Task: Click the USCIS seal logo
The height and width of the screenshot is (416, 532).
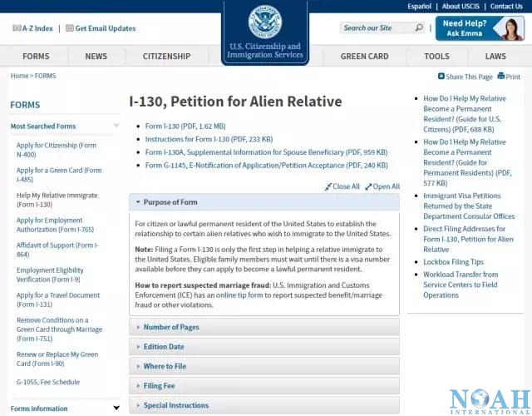Action: click(265, 22)
